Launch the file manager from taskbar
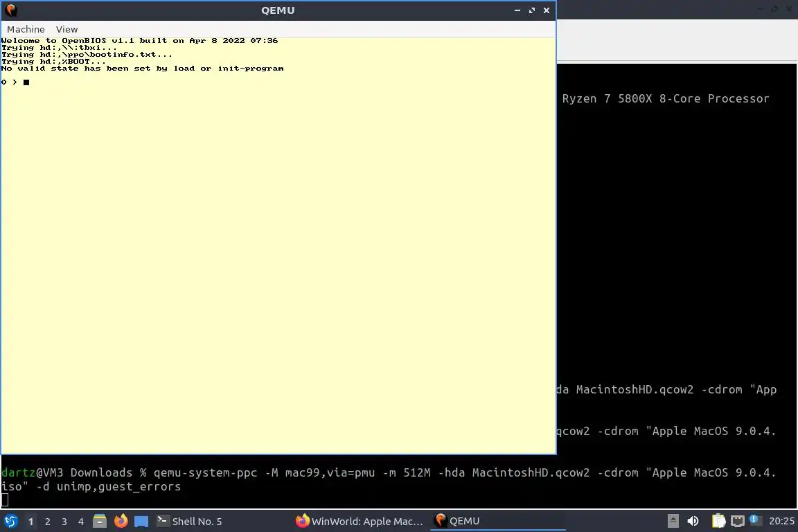 100,522
